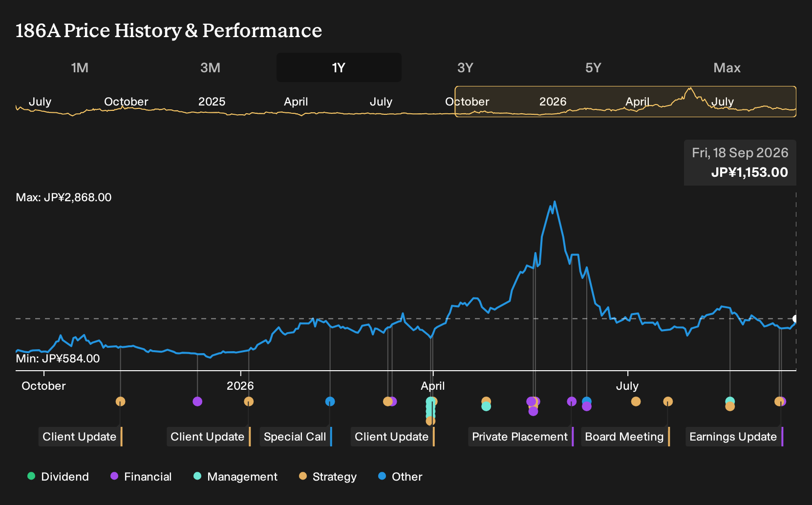This screenshot has height=505, width=812.
Task: Click the '186A Price History & Performance' heading
Action: pyautogui.click(x=169, y=30)
